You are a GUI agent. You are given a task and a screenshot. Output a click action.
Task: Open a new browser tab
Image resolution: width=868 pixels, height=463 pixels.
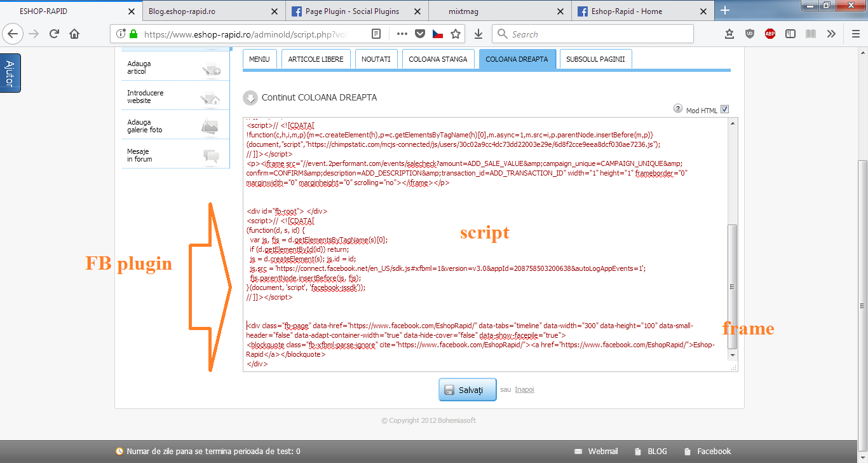coord(725,10)
